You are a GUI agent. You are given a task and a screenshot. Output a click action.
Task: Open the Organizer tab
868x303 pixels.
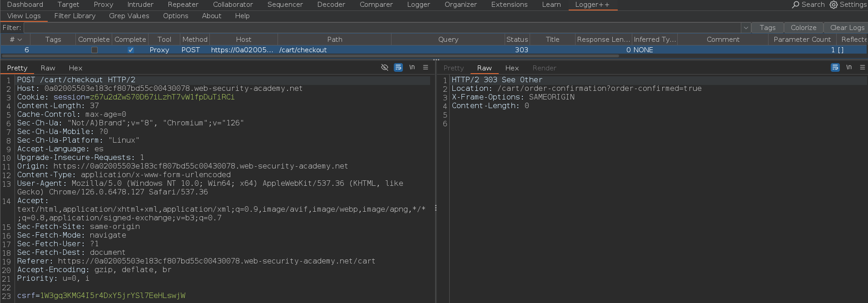pos(461,5)
